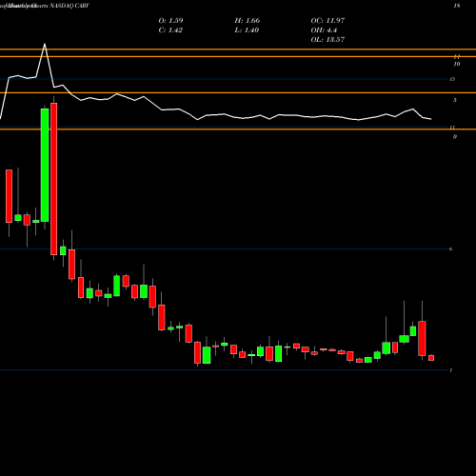Click the tallest red candlestick
Image resolution: width=476 pixels, height=476 pixels.
54,179
